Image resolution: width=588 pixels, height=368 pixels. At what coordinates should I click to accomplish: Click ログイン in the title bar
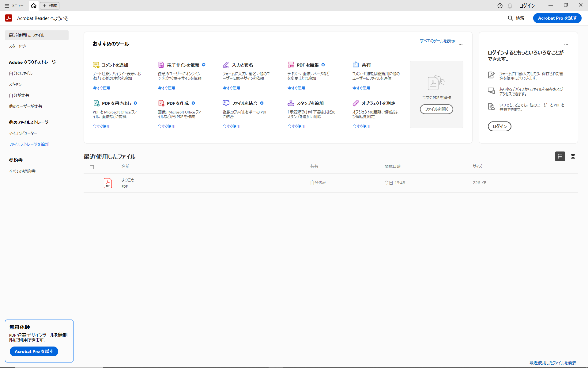[527, 6]
